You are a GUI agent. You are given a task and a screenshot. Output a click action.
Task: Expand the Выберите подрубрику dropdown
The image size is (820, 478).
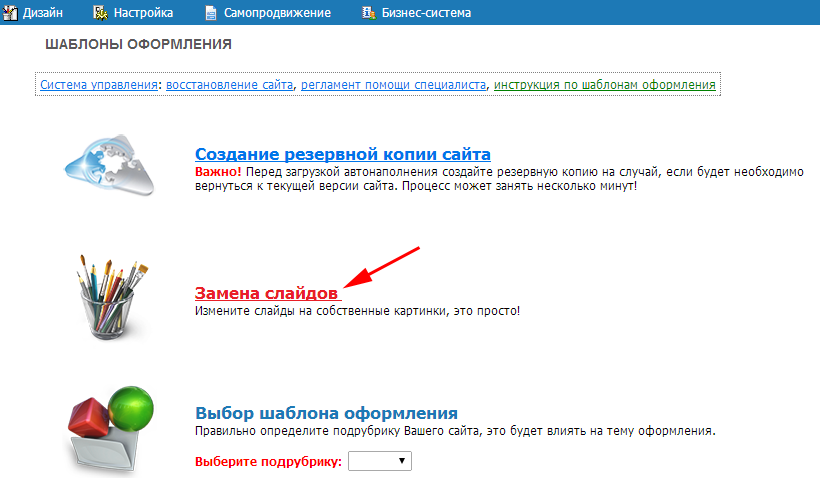380,461
